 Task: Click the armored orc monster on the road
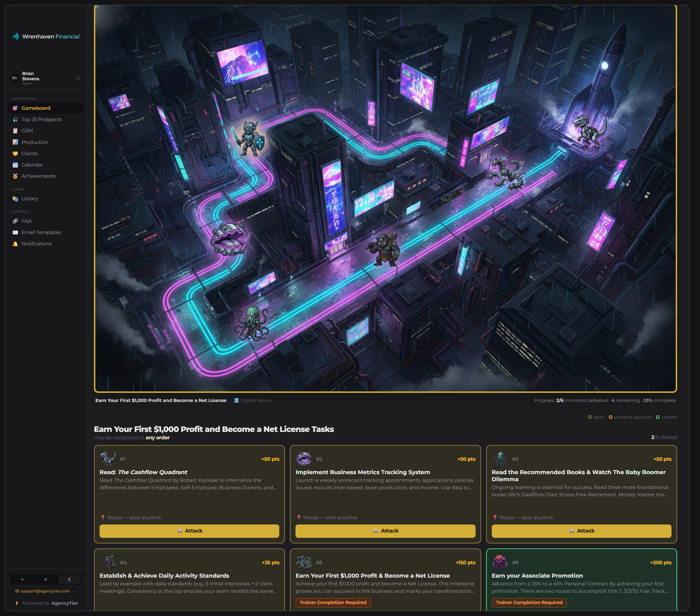pos(383,249)
